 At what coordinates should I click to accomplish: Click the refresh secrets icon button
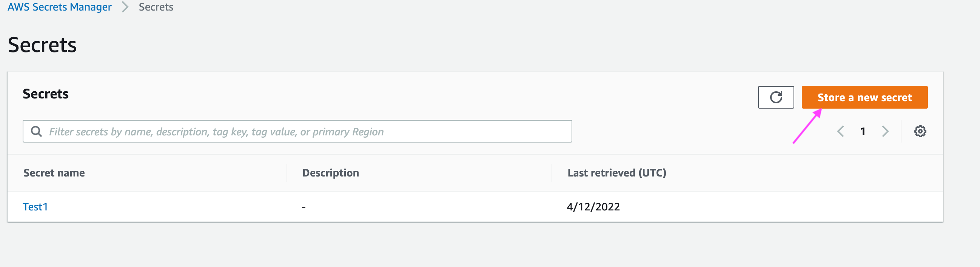coord(776,97)
